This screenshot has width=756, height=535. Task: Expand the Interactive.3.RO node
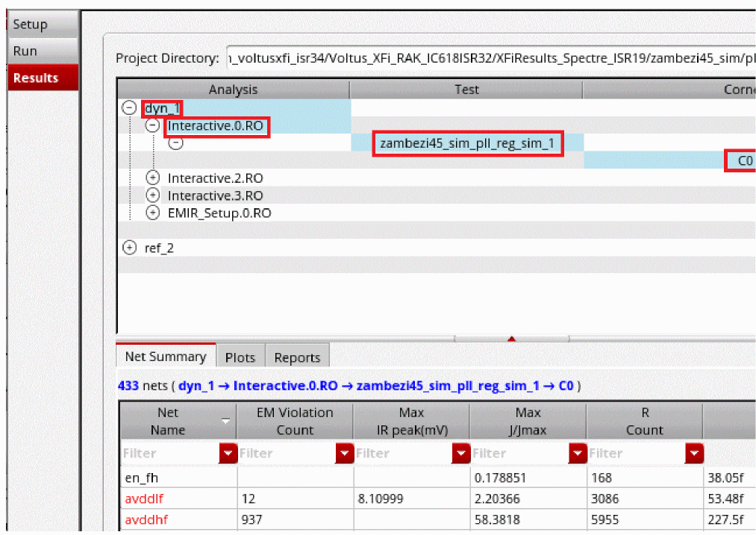153,195
